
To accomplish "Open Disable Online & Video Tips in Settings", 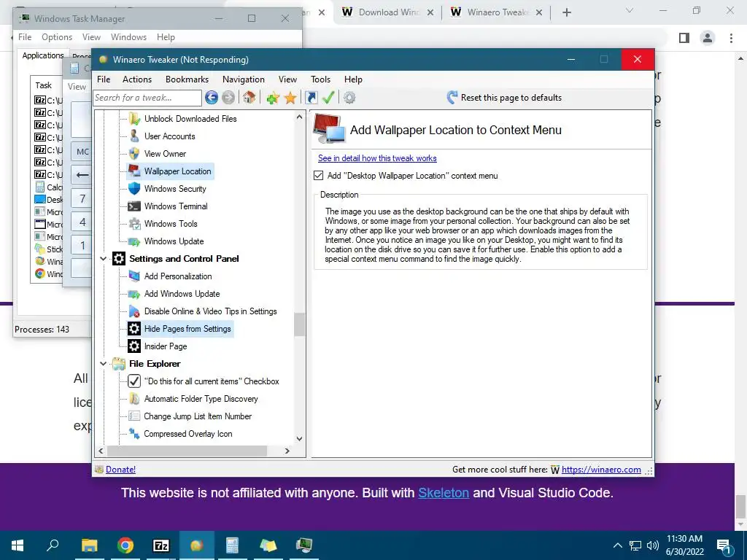I will [x=210, y=311].
